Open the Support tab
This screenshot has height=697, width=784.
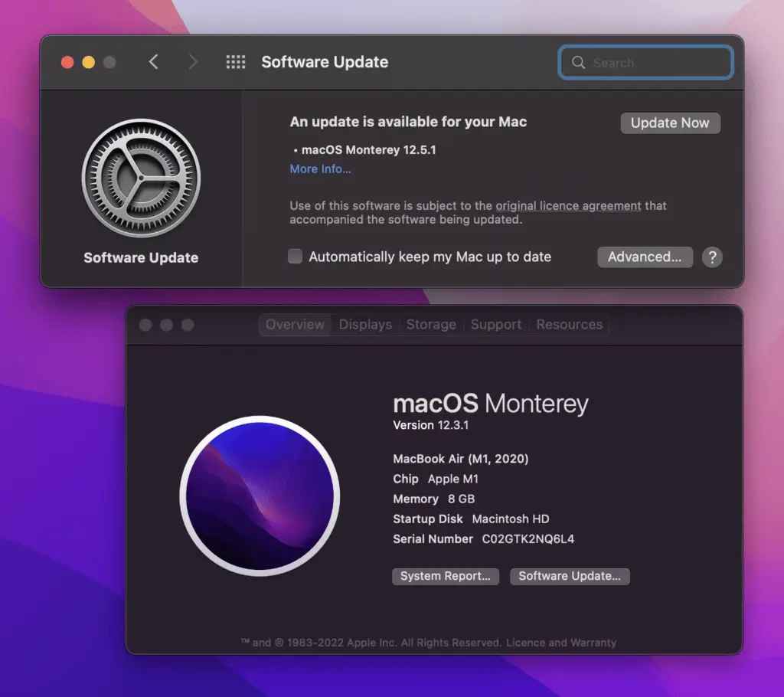(496, 325)
